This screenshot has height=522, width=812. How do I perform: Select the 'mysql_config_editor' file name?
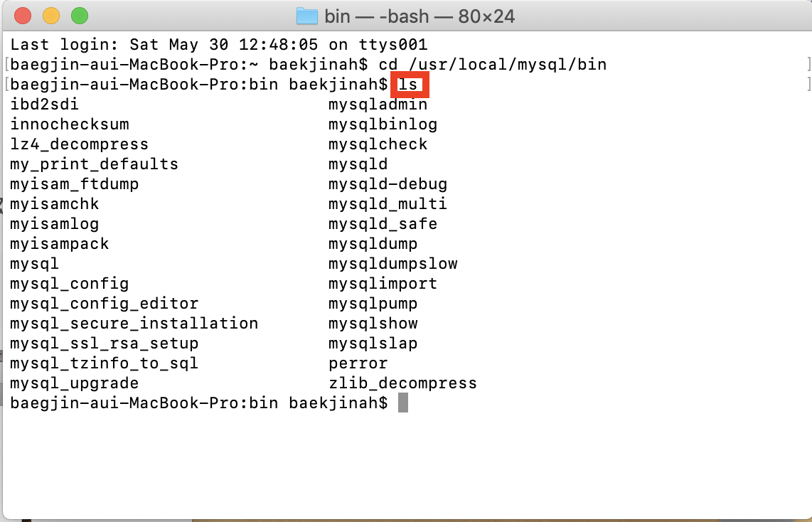click(x=104, y=304)
